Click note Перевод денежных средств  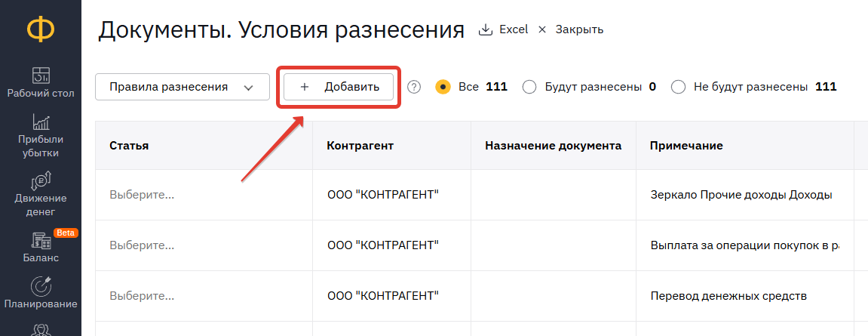click(x=728, y=296)
